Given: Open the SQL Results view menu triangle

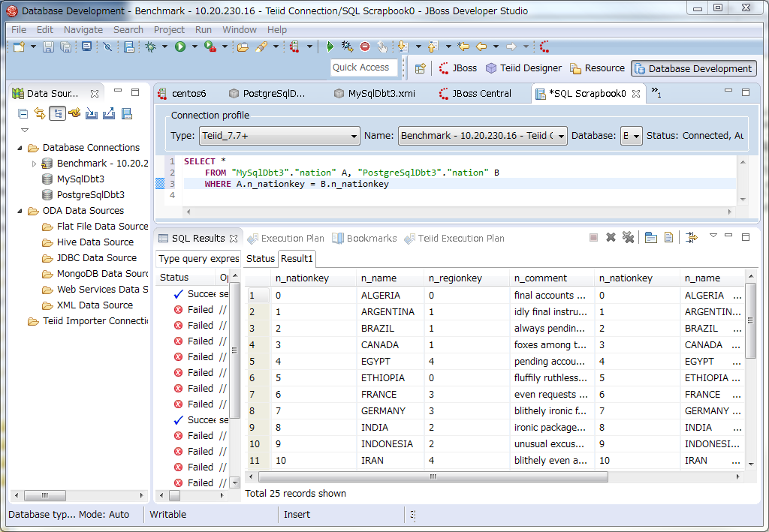Looking at the screenshot, I should point(713,236).
